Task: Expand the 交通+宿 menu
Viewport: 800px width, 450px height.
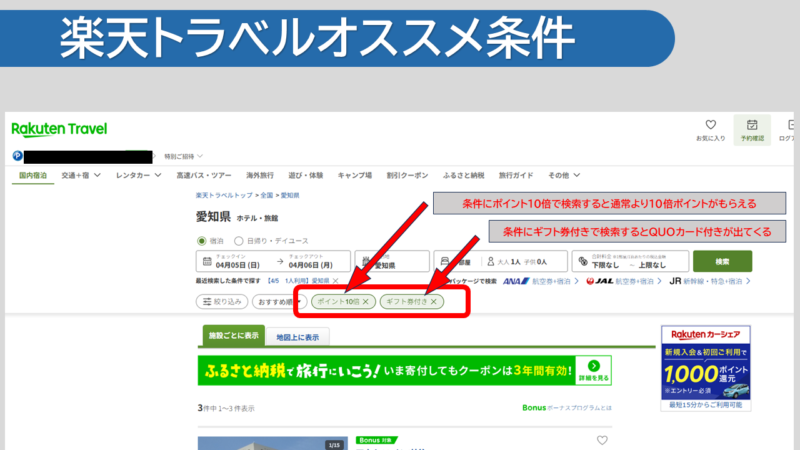Action: coord(81,175)
